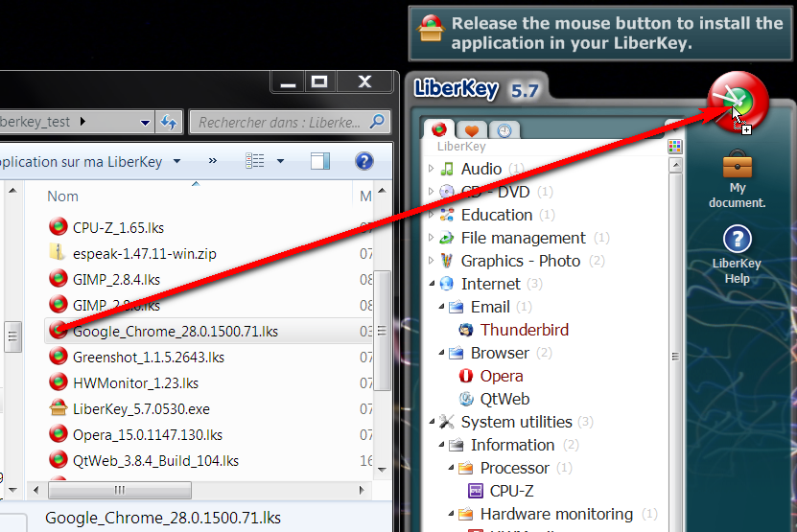Expand the File management category
The image size is (797, 532).
pos(431,238)
